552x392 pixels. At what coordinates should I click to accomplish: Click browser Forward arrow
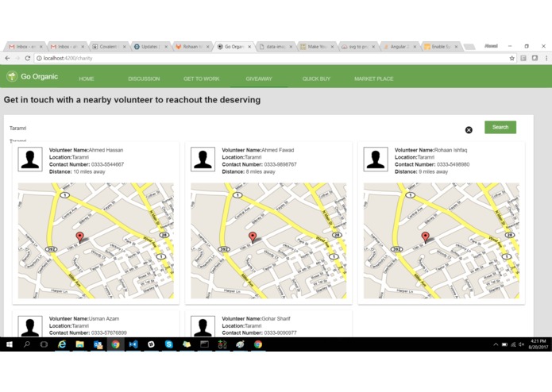17,58
